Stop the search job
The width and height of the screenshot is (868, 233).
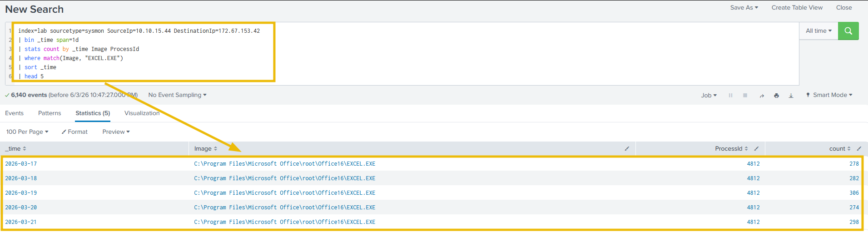(x=745, y=95)
